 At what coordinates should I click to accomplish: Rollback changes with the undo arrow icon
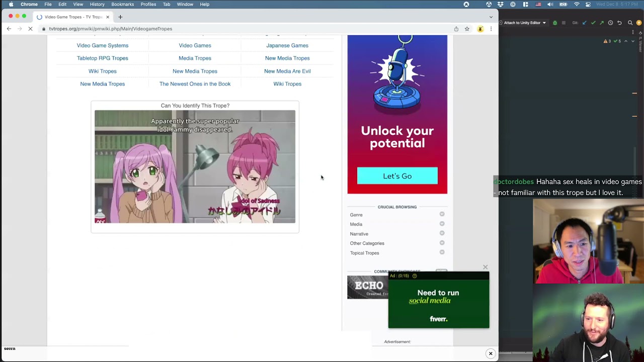(x=619, y=23)
